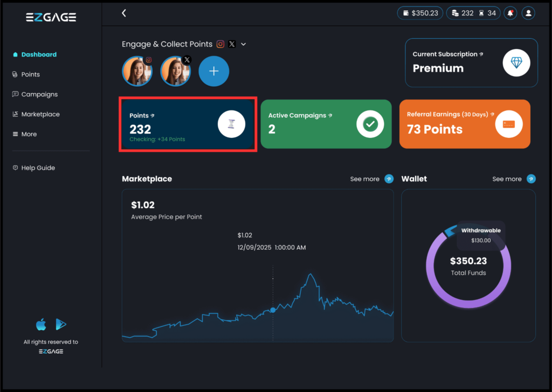The height and width of the screenshot is (392, 552).
Task: Click the add account plus button
Action: click(213, 71)
